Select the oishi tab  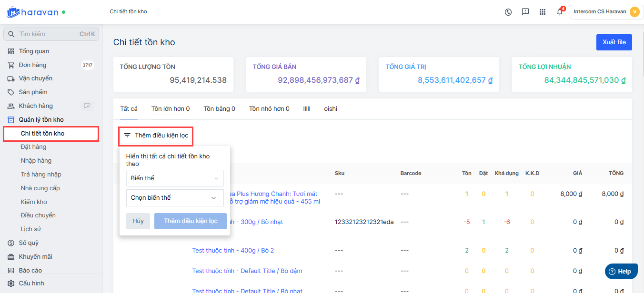[331, 109]
